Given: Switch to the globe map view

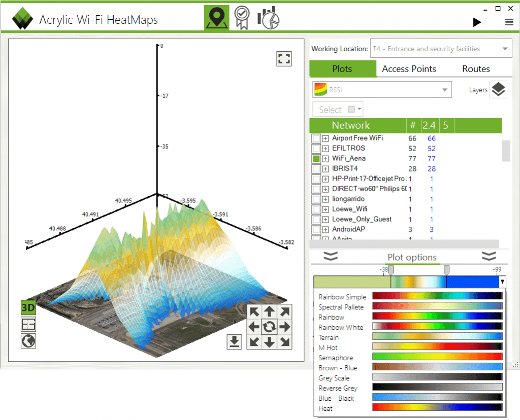Looking at the screenshot, I should (x=28, y=340).
